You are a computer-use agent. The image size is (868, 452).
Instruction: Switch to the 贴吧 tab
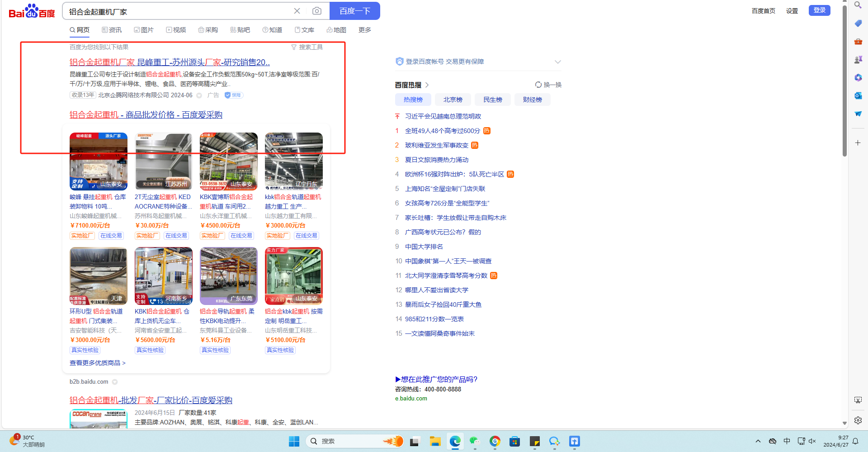[240, 30]
